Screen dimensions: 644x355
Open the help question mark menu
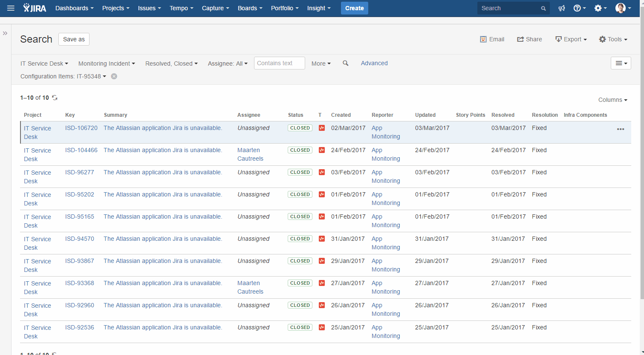pyautogui.click(x=580, y=8)
